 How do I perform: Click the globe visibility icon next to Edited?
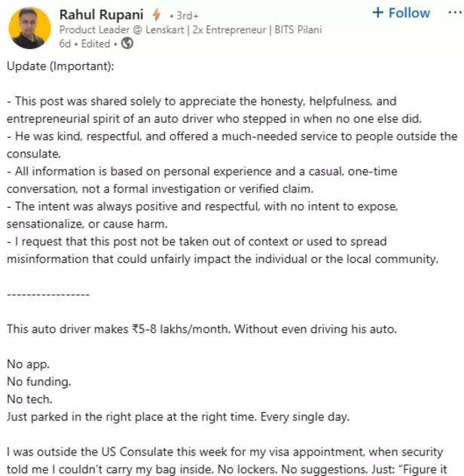[x=127, y=43]
